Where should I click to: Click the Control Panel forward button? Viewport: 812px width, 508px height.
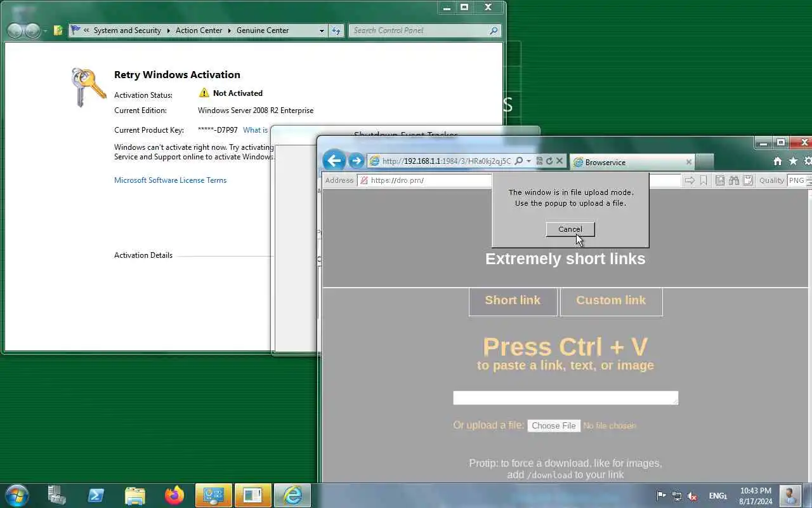(x=33, y=30)
